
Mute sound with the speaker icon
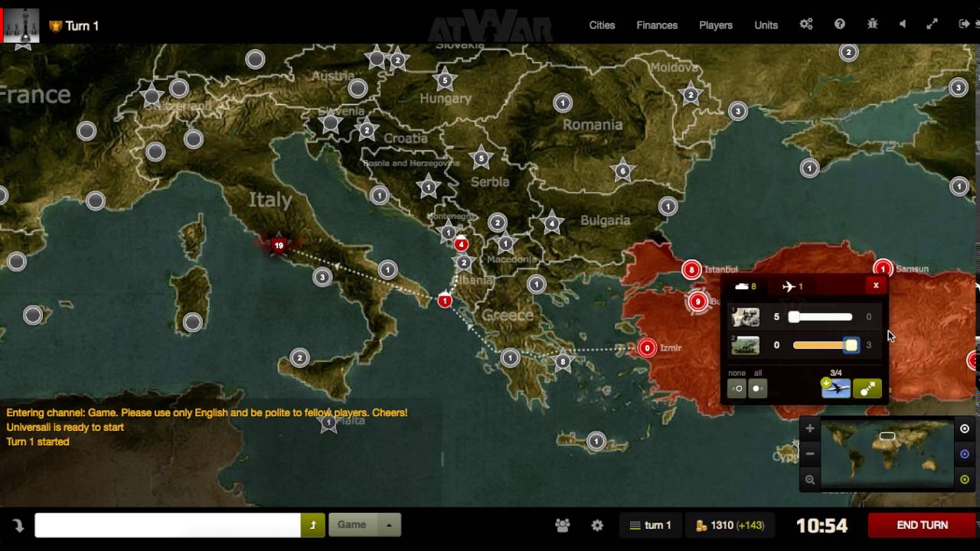coord(903,24)
